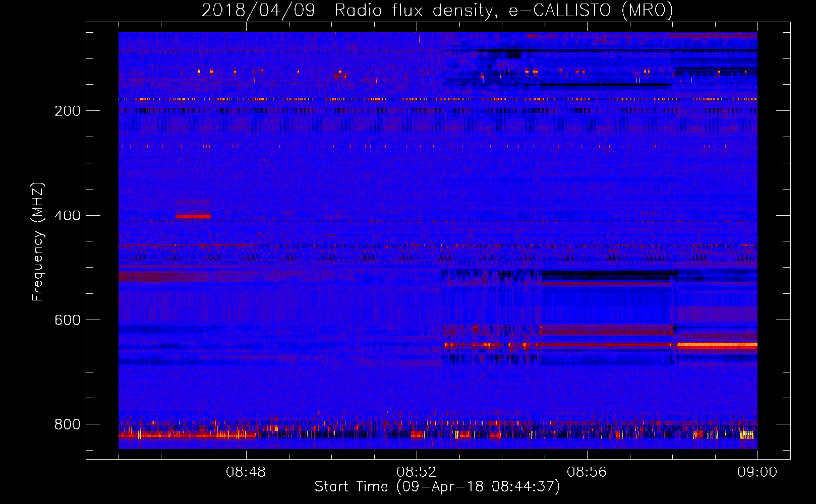Click the 09:00 time tick label
Viewport: 816px width, 504px height.
point(757,472)
